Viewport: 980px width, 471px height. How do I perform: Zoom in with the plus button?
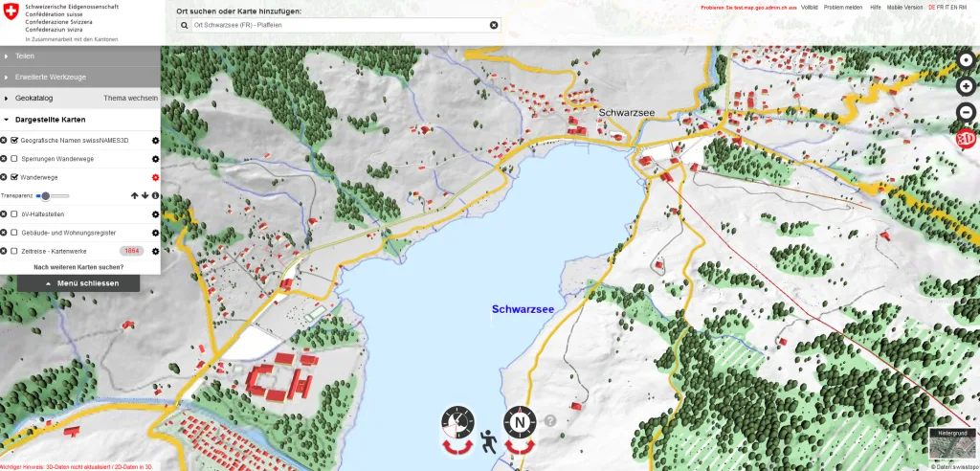[x=967, y=86]
